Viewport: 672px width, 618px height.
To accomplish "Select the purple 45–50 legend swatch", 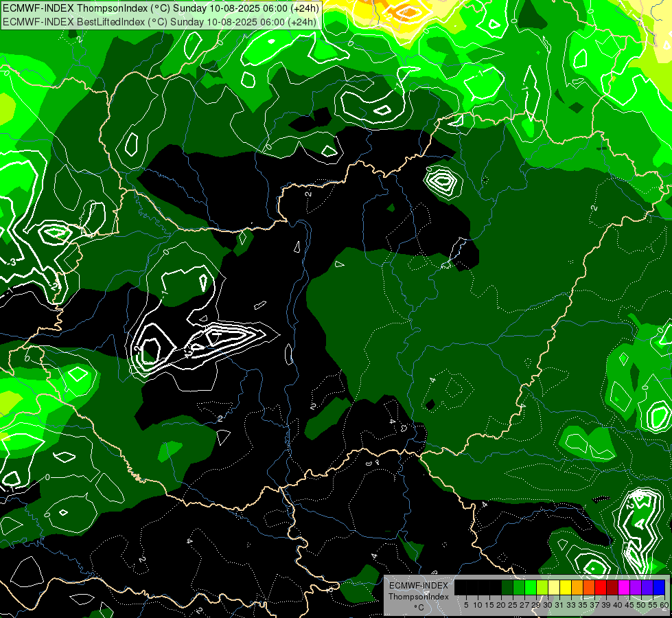I will [x=636, y=587].
